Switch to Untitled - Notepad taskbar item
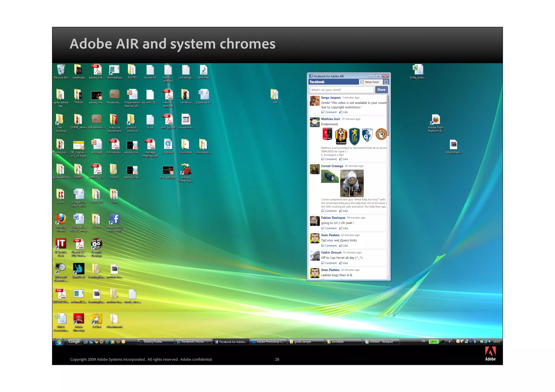 pyautogui.click(x=382, y=342)
